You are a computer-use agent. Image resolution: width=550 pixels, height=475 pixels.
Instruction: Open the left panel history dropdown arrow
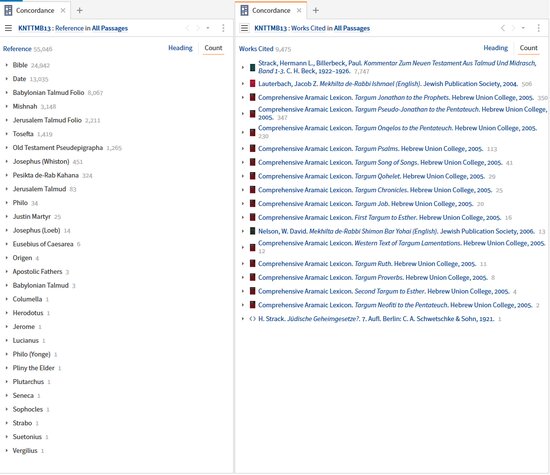click(208, 28)
